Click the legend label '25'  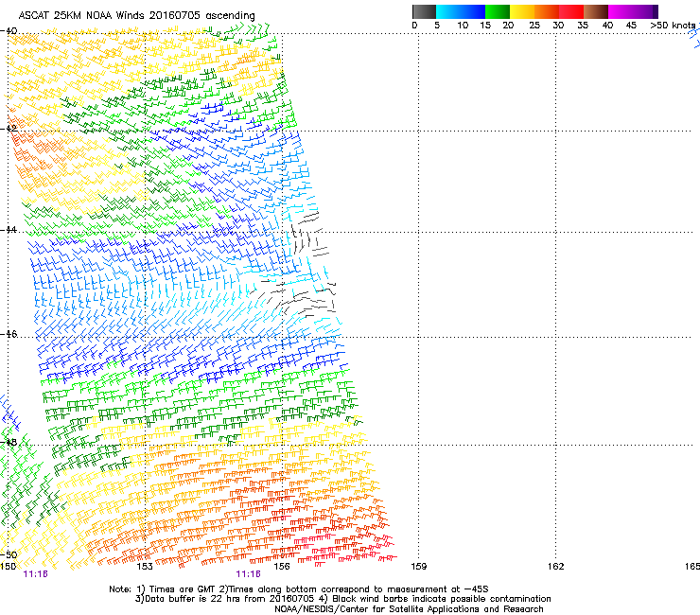tap(534, 25)
